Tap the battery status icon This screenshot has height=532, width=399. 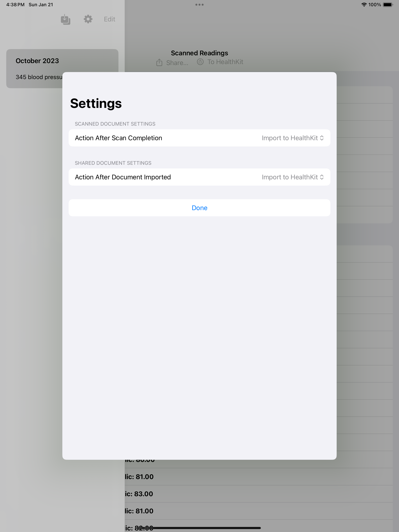(388, 4)
